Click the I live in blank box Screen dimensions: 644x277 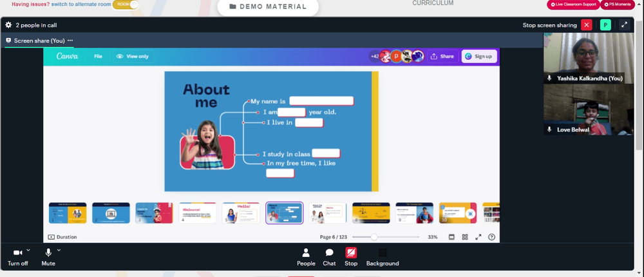(309, 122)
